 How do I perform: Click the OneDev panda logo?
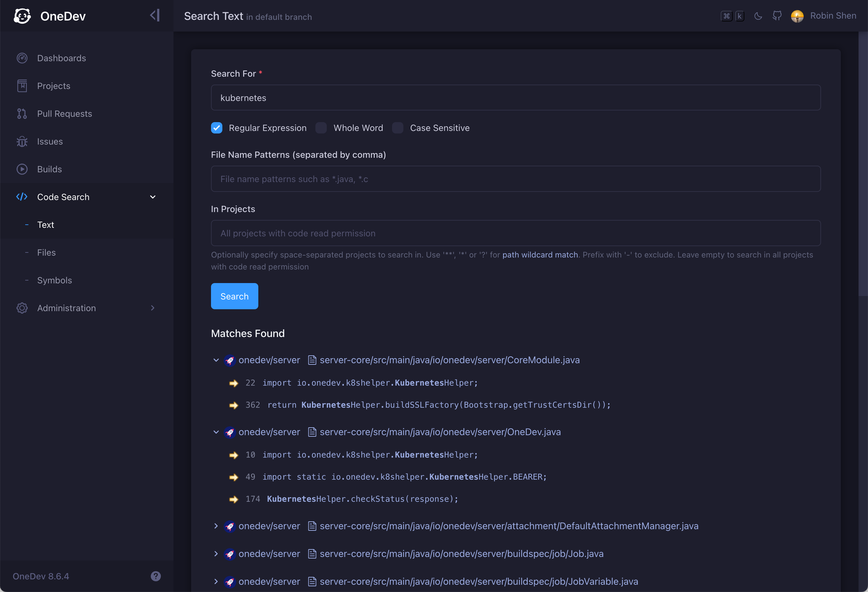tap(22, 16)
